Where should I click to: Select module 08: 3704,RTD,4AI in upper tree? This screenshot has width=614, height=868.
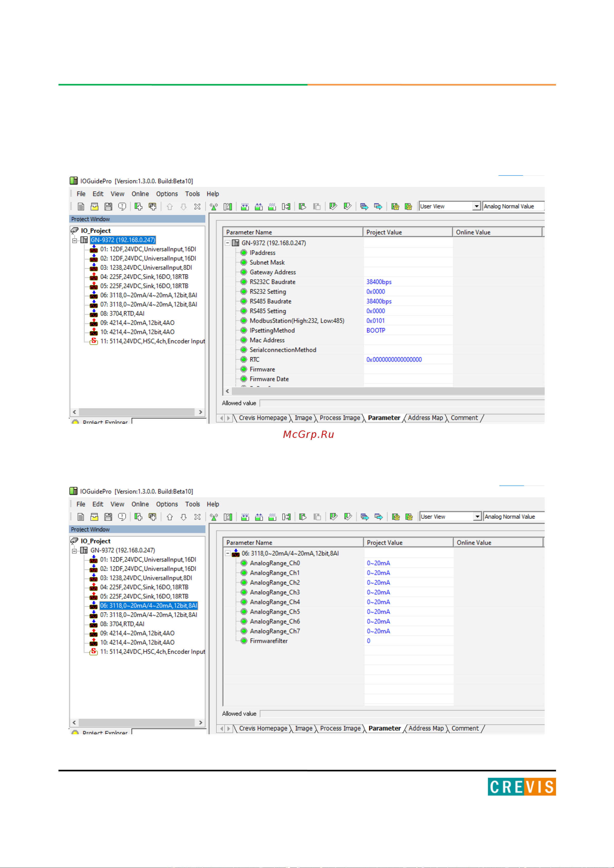tap(122, 314)
